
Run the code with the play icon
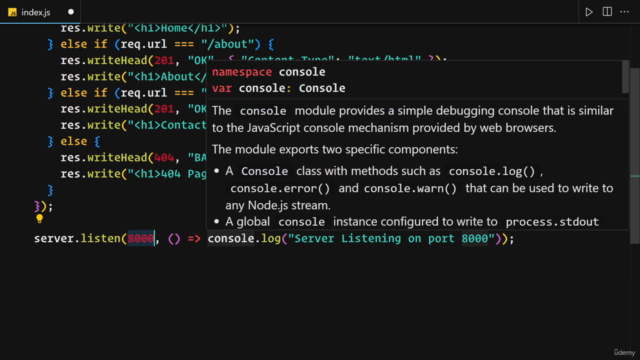click(589, 12)
